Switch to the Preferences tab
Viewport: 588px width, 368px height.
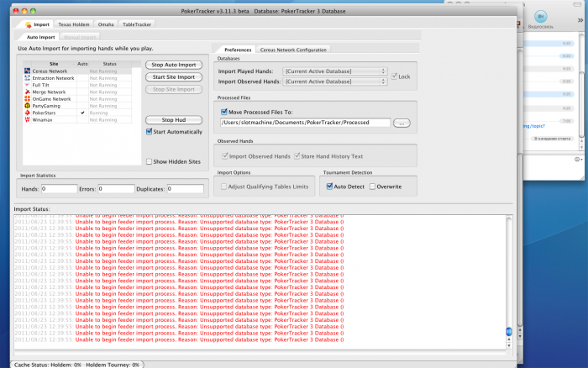[x=238, y=50]
